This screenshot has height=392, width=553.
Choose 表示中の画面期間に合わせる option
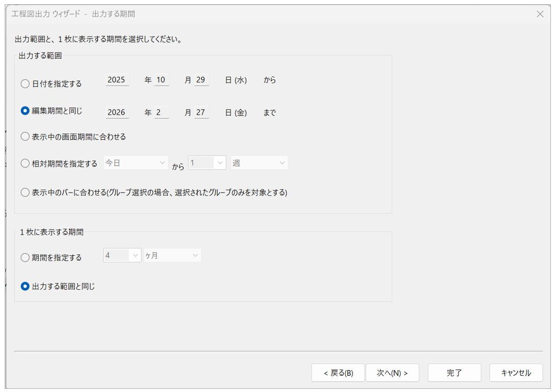coord(25,137)
